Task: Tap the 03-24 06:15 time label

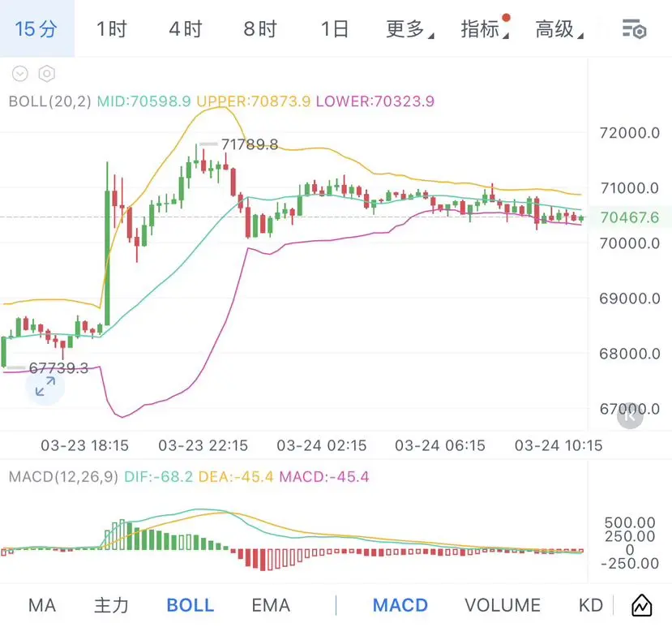Action: [x=440, y=445]
